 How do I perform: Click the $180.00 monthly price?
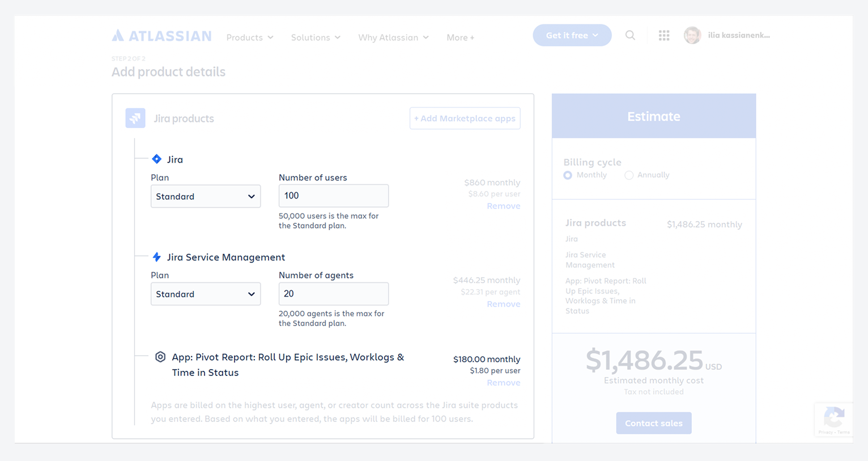point(487,359)
